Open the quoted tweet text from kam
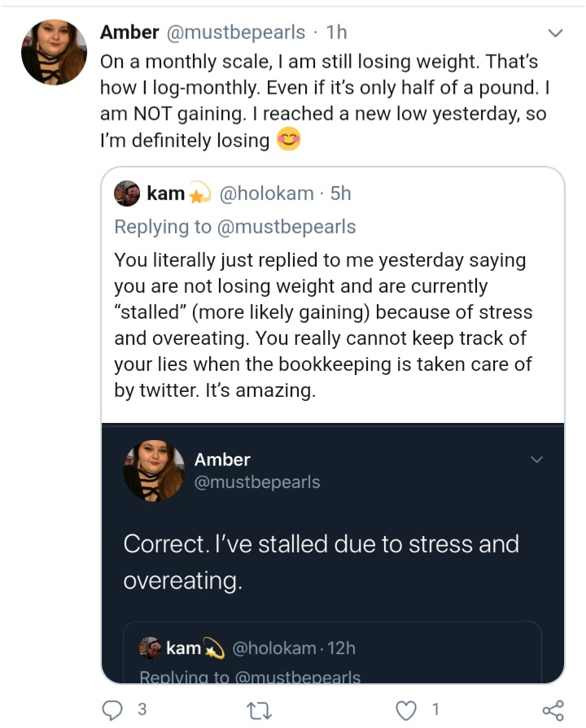This screenshot has width=586, height=728. [x=323, y=325]
